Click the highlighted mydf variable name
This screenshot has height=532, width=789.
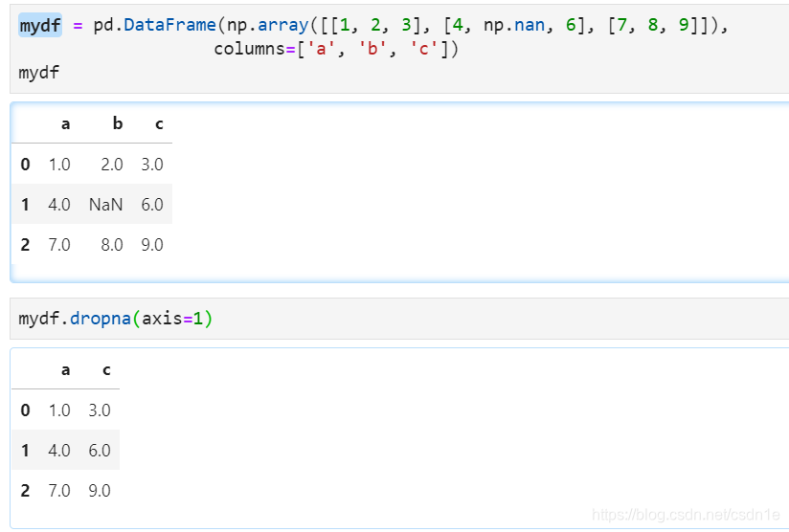pyautogui.click(x=40, y=25)
